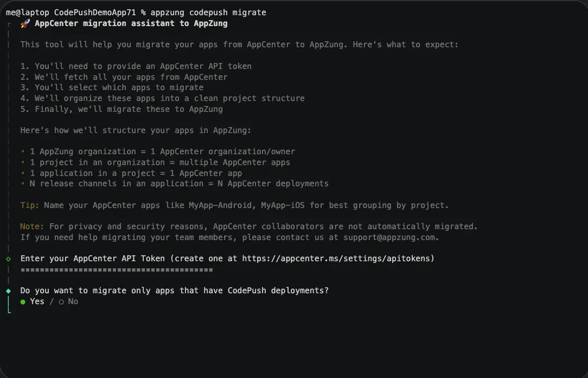Click the rocket emoji icon
This screenshot has height=378, width=588.
[25, 24]
